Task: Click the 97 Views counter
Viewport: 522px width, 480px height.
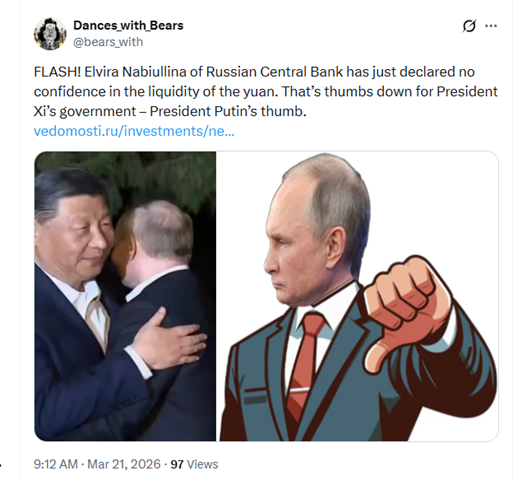Action: pos(194,464)
